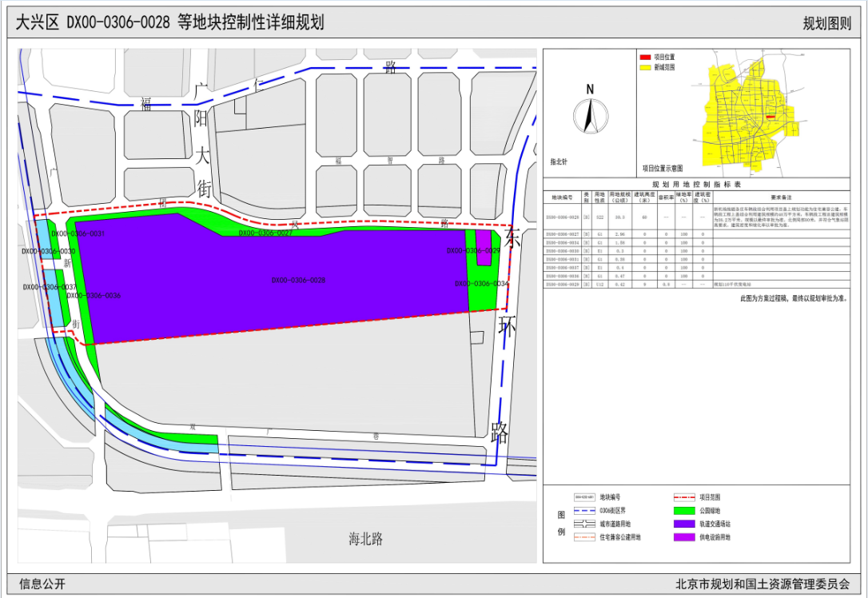Click the blue dashed 0306街区界 legend symbol

[x=585, y=510]
